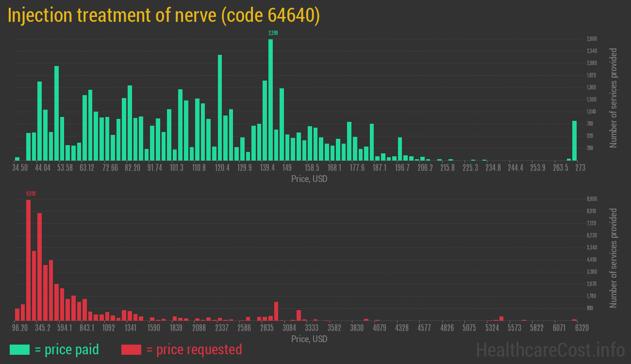The height and width of the screenshot is (364, 631).
Task: Click the '= price paid' legend text
Action: 66,349
